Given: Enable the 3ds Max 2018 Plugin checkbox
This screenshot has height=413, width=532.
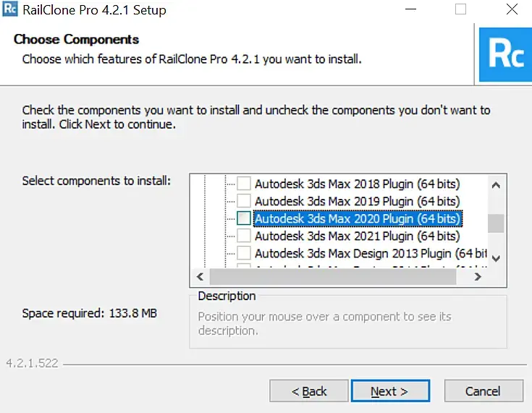Looking at the screenshot, I should [x=245, y=184].
